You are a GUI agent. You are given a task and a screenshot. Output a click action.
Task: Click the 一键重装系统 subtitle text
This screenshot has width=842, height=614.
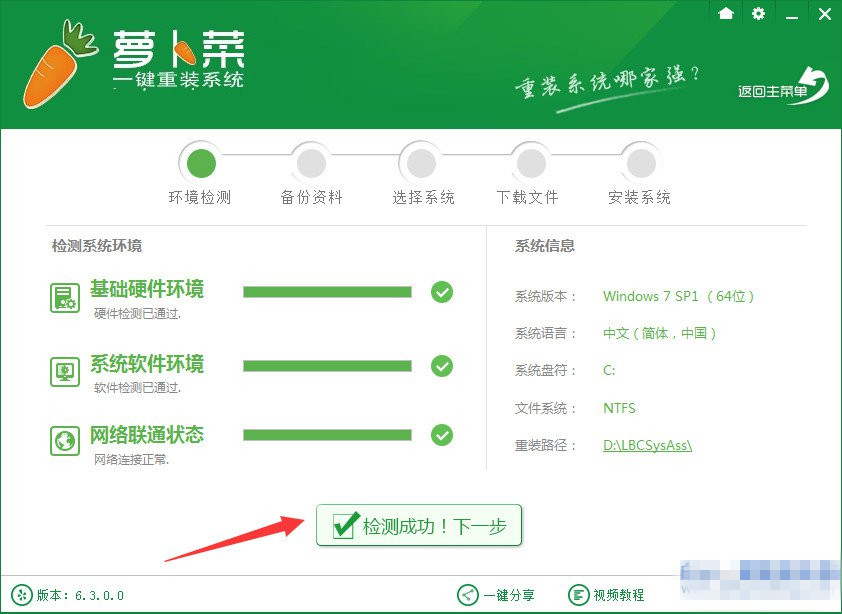[x=178, y=81]
